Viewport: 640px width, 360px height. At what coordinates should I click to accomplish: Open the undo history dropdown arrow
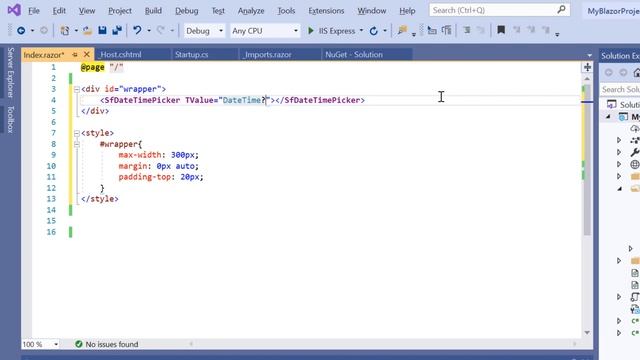(149, 31)
